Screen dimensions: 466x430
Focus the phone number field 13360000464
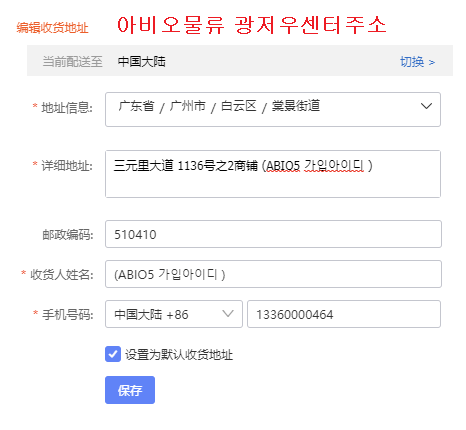344,314
